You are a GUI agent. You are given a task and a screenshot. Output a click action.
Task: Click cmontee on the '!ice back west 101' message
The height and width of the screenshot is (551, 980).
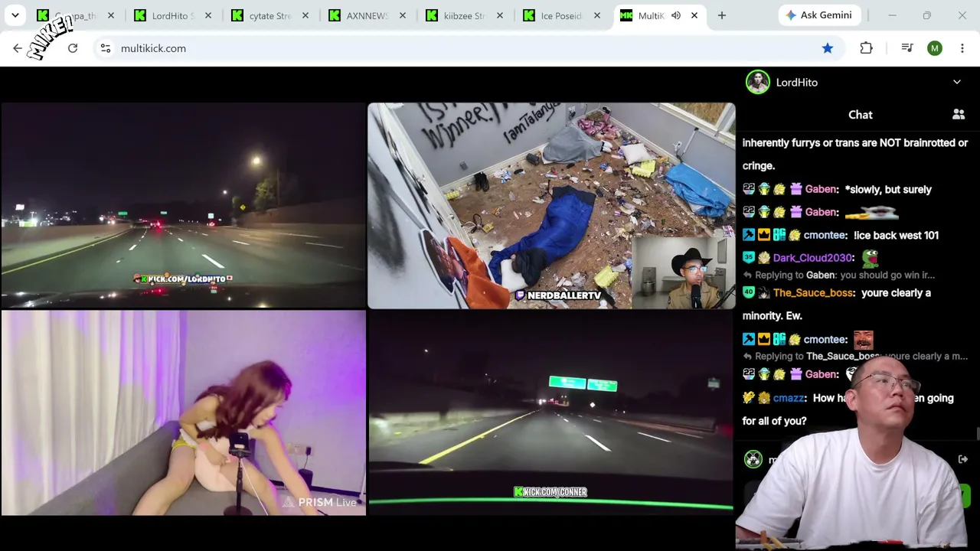[x=825, y=235]
